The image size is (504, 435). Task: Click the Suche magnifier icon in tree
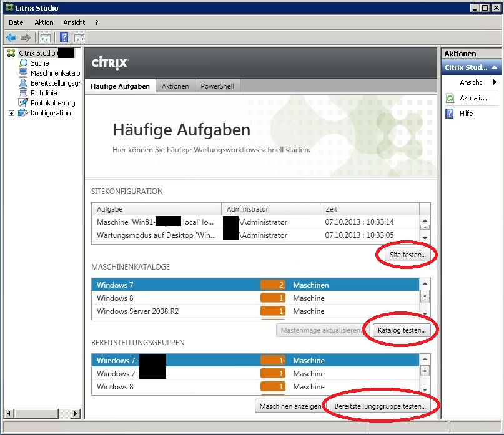[x=23, y=63]
